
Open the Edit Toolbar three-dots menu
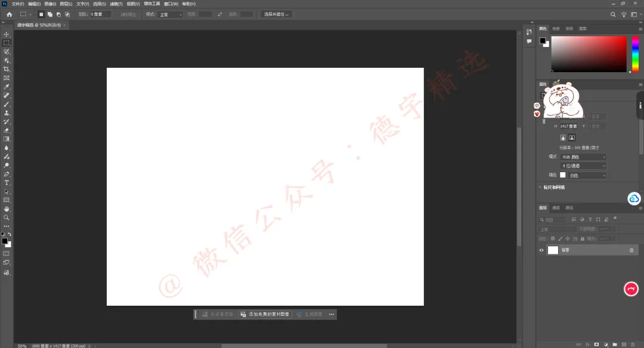tap(7, 226)
